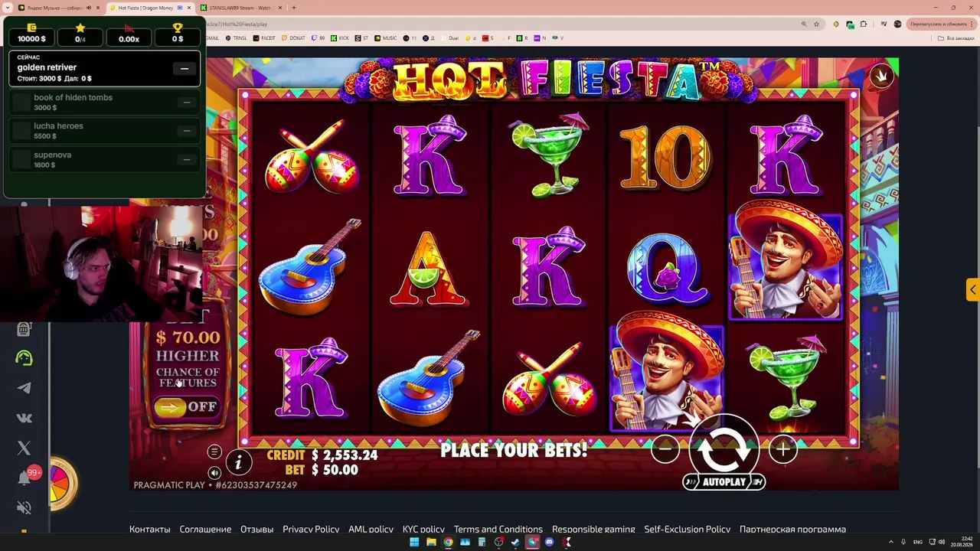
Task: Mute the slot game sound
Action: coord(214,473)
